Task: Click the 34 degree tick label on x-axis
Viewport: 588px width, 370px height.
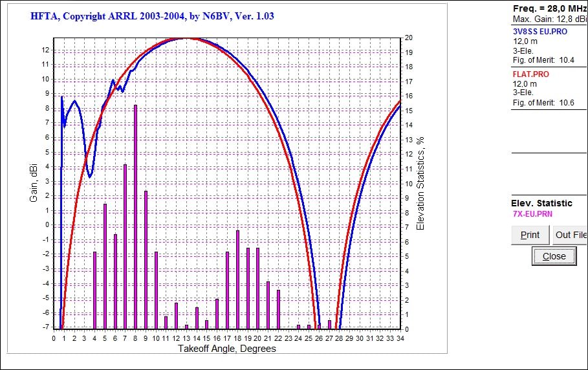Action: coord(400,338)
